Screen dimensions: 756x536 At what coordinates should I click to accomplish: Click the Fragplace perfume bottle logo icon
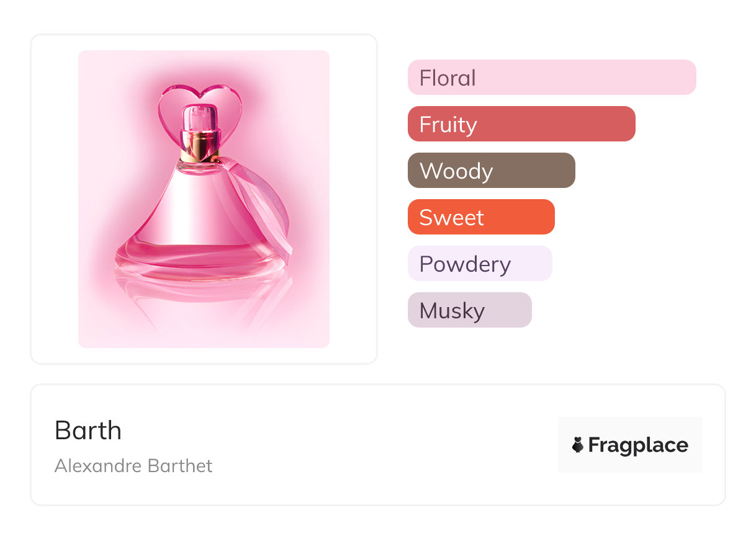tap(578, 445)
